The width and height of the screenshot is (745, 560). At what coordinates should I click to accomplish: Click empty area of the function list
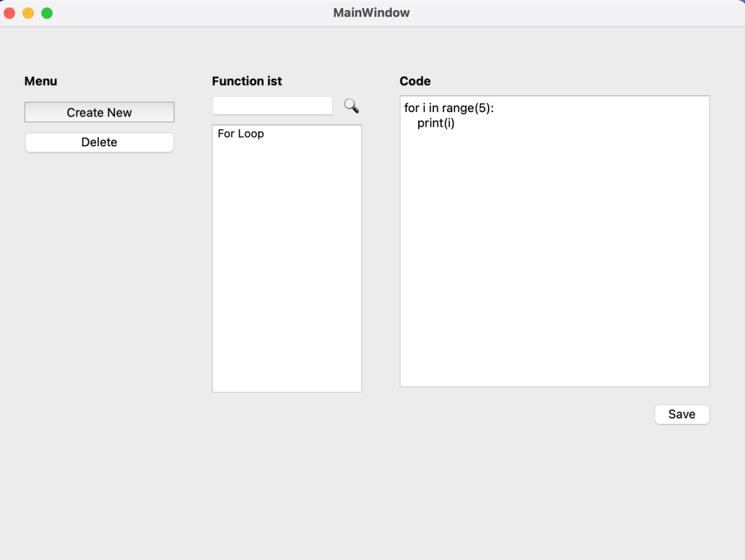(286, 277)
